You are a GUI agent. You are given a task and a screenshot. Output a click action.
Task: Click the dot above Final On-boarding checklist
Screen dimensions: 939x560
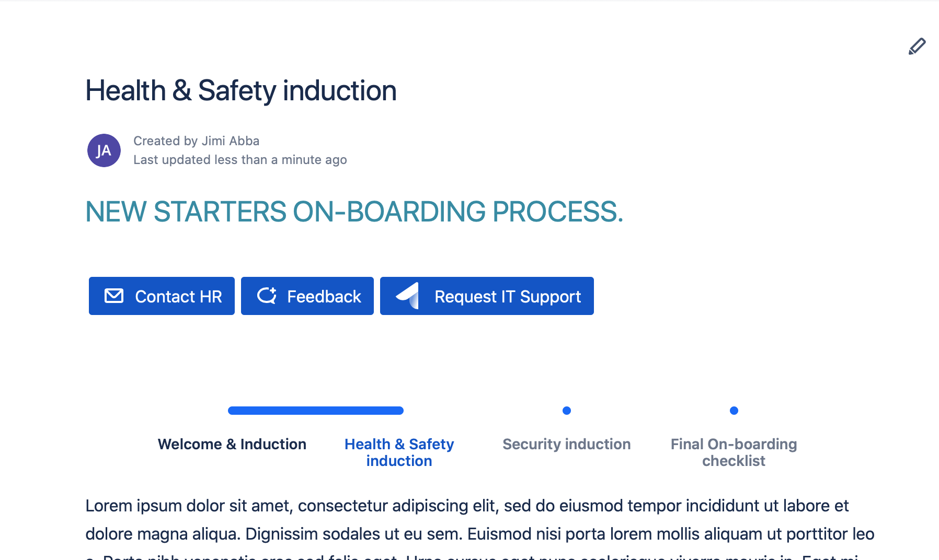click(x=734, y=411)
